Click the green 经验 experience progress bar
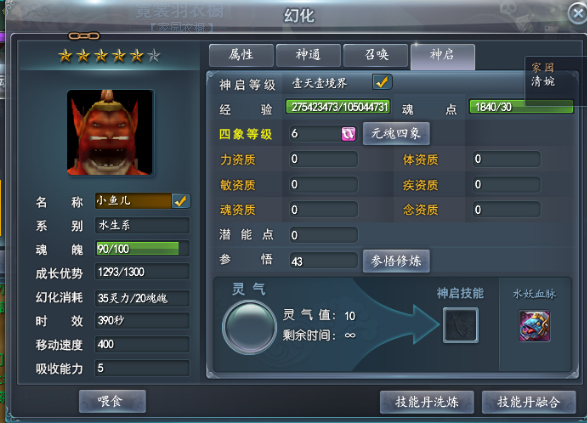Viewport: 587px width, 423px height. (x=338, y=107)
